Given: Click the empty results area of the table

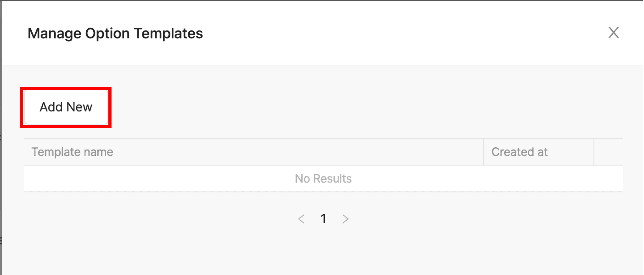Looking at the screenshot, I should [x=323, y=179].
